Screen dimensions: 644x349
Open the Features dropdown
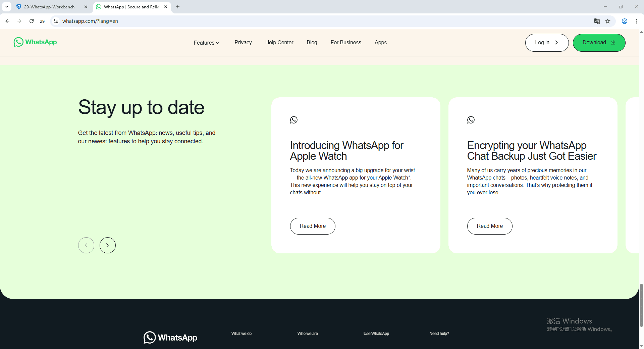coord(206,42)
